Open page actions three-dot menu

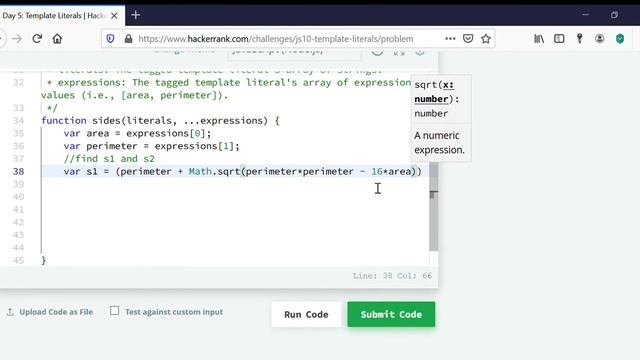click(x=450, y=39)
